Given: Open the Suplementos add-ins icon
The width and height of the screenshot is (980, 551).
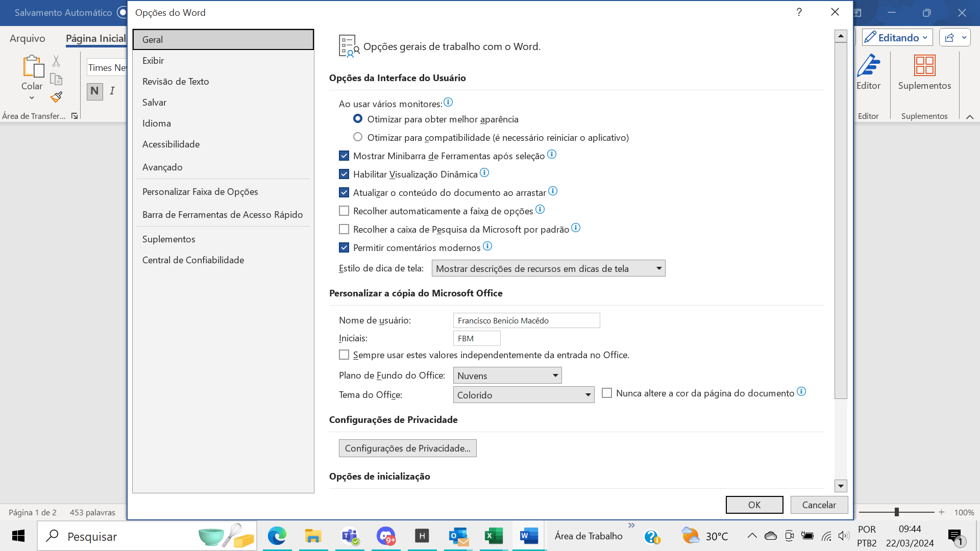Looking at the screenshot, I should [x=924, y=66].
